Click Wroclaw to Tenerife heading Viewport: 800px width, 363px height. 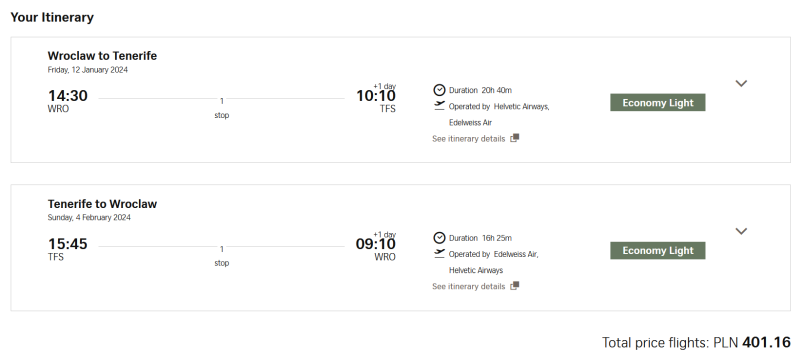[x=102, y=56]
